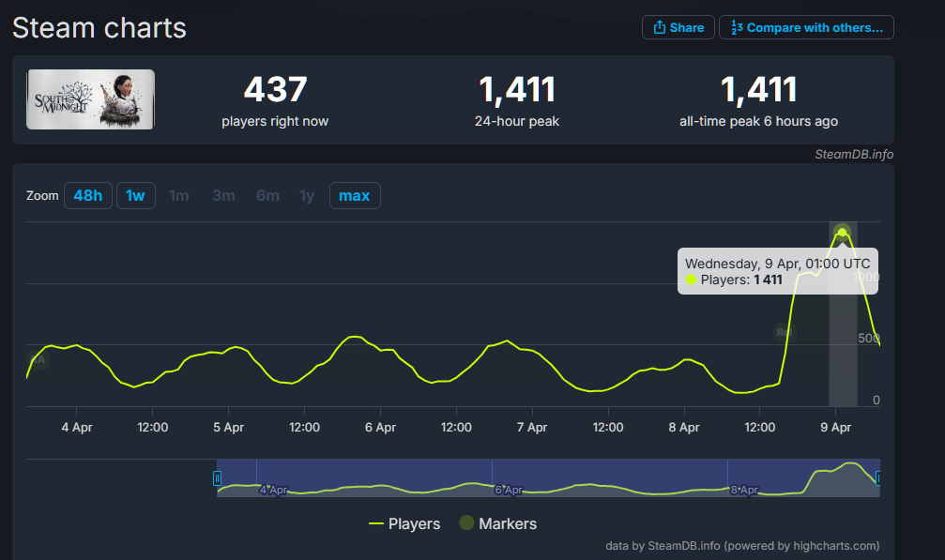Select the 1y zoom range
945x560 pixels.
click(307, 195)
